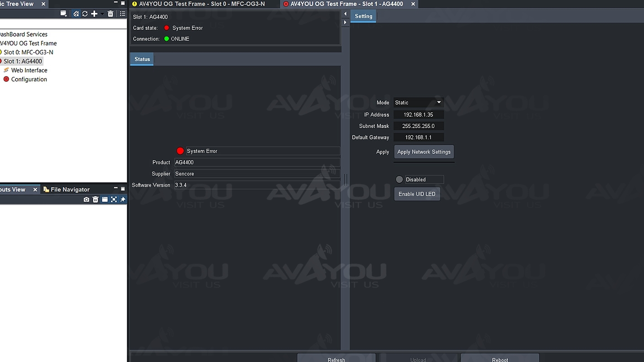644x362 pixels.
Task: Click the plus icon to add a connection
Action: tap(94, 14)
